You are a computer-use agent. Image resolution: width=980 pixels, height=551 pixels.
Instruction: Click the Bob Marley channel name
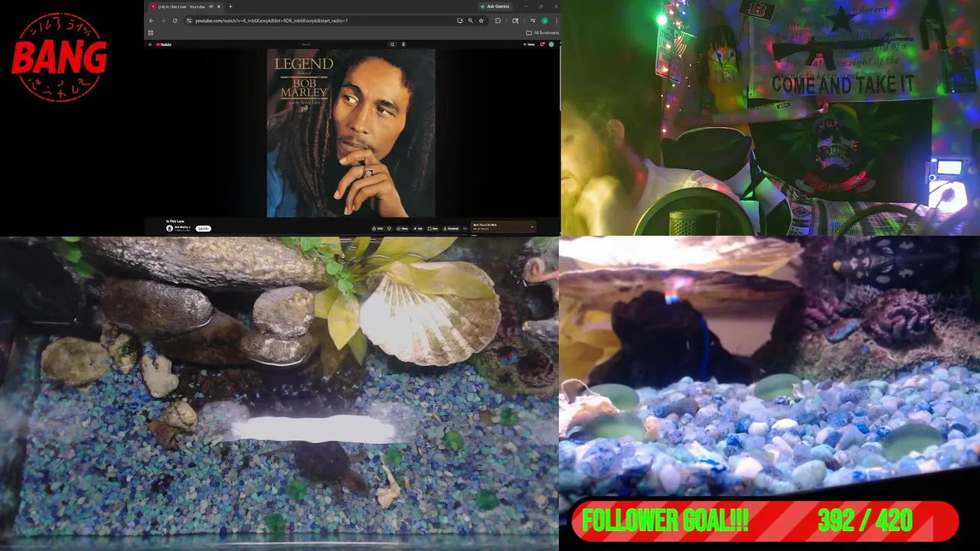coord(181,227)
